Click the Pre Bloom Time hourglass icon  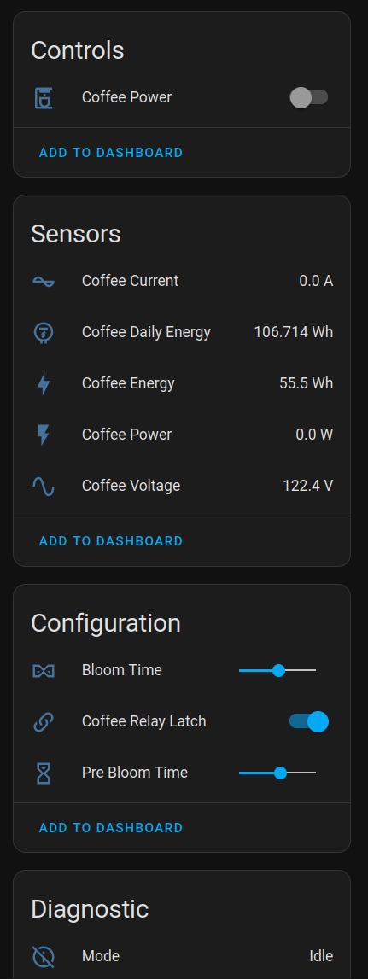[x=43, y=773]
